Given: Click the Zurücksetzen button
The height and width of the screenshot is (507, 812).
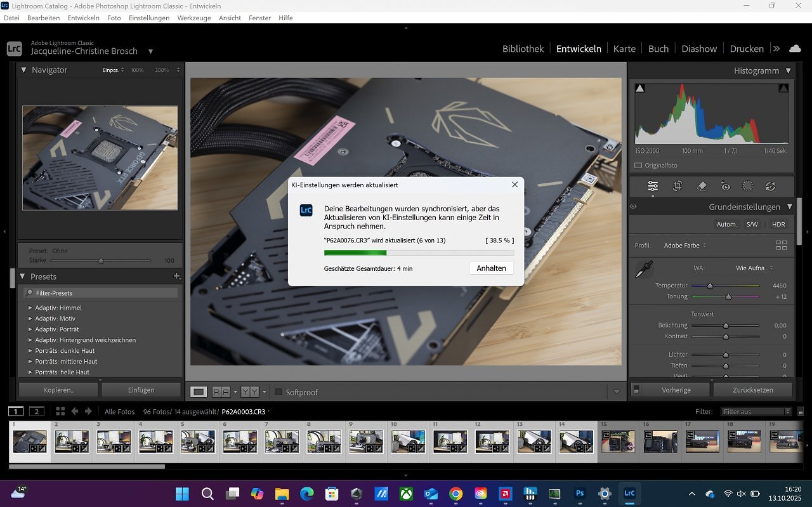Looking at the screenshot, I should 752,390.
